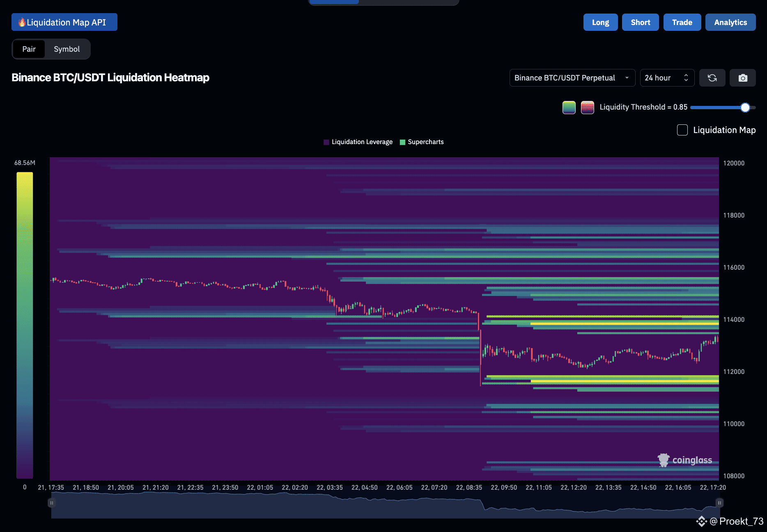Switch to the Symbol tab
The image size is (767, 532).
click(x=67, y=49)
